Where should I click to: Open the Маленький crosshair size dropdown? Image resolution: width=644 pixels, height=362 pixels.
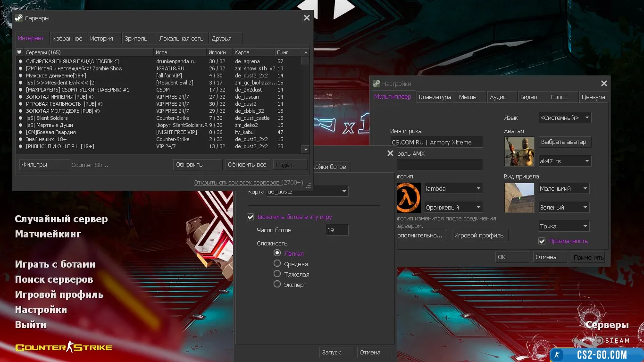pyautogui.click(x=564, y=189)
